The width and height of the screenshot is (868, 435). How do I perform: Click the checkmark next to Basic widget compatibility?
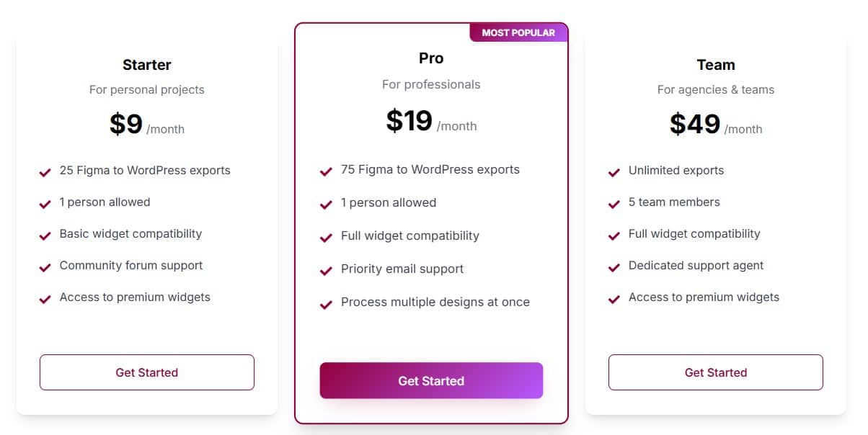tap(44, 235)
